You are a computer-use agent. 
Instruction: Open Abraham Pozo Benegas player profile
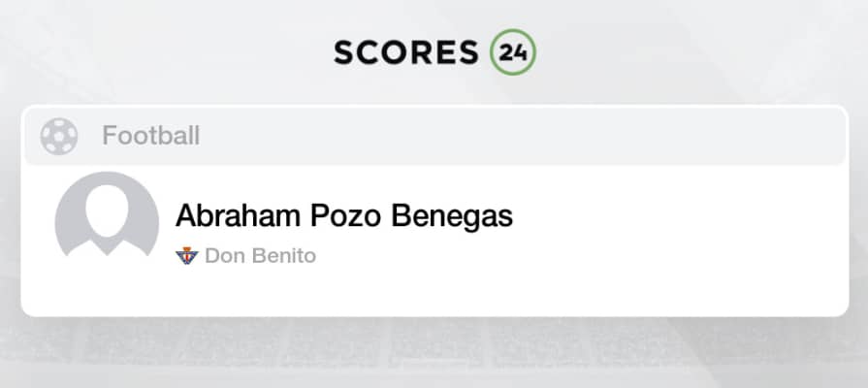343,216
